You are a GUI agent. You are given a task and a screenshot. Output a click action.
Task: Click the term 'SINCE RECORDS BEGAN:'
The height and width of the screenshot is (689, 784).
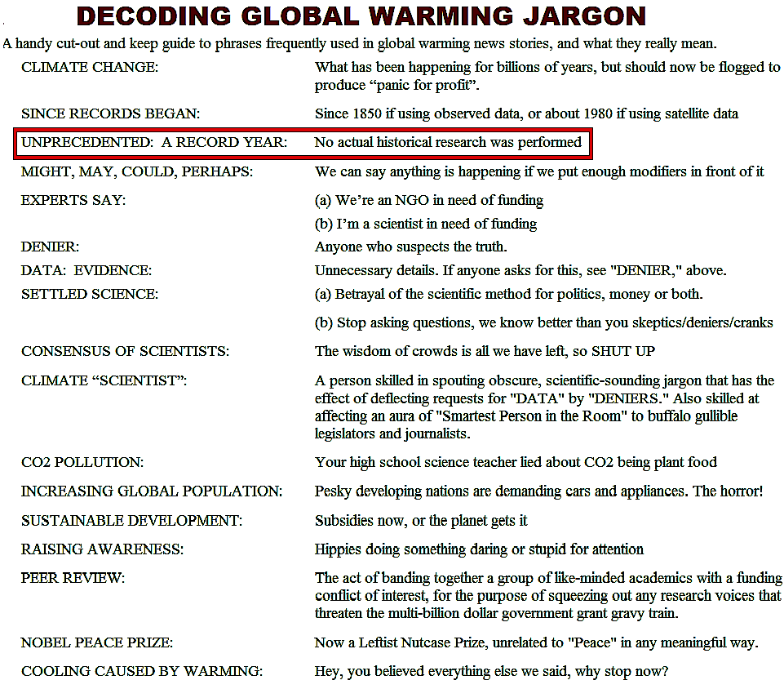pos(110,113)
